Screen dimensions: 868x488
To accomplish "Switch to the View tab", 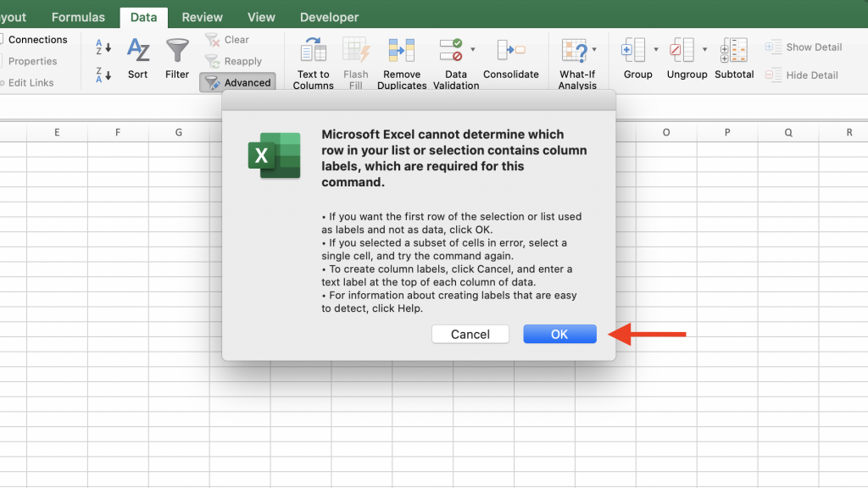I will (x=261, y=17).
